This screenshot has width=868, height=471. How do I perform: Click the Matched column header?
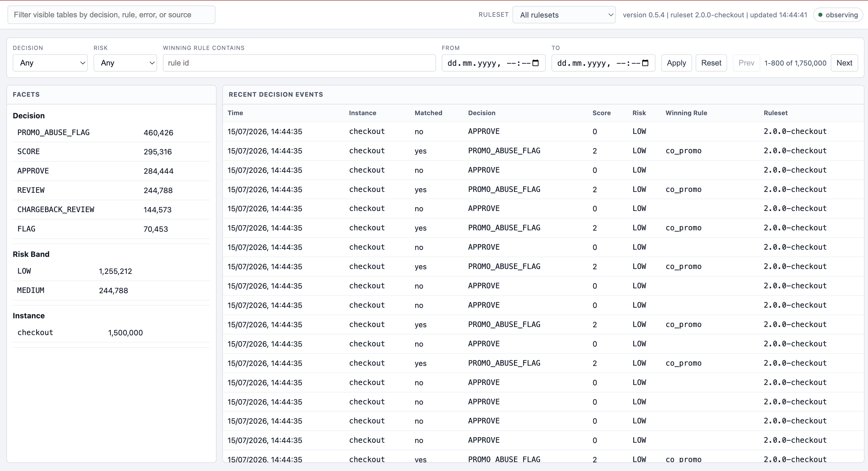[x=428, y=113]
